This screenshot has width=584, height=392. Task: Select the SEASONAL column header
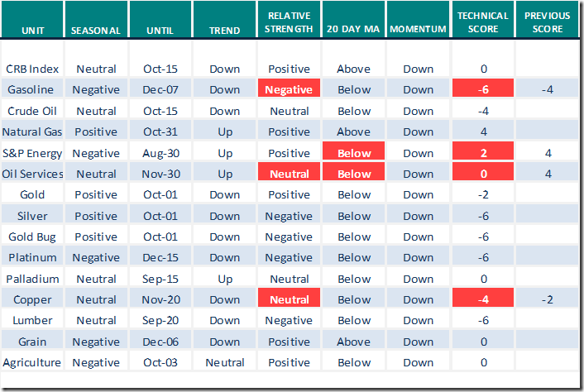pos(96,30)
